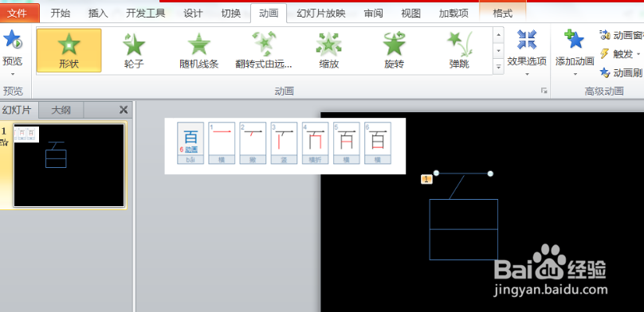Viewport: 644px width, 312px height.
Task: Close the slide thumbnail pane
Action: [x=124, y=110]
